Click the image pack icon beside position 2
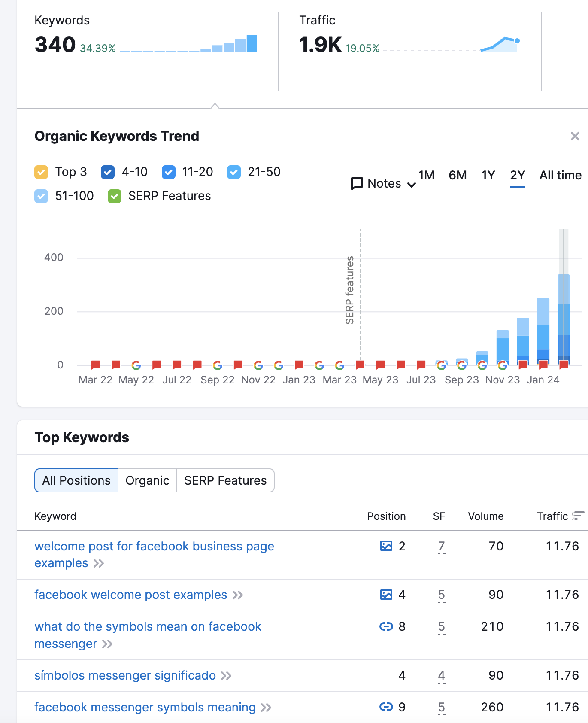This screenshot has width=588, height=723. (386, 546)
